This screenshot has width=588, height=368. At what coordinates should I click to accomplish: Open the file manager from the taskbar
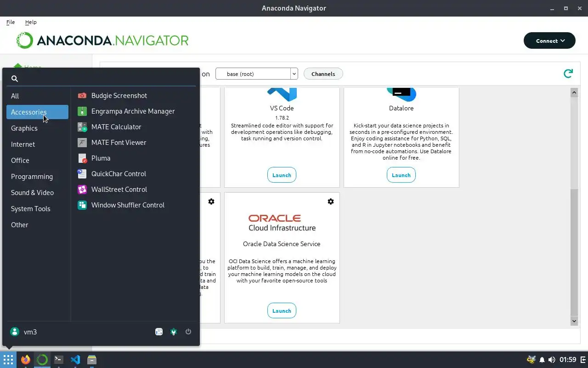tap(92, 360)
